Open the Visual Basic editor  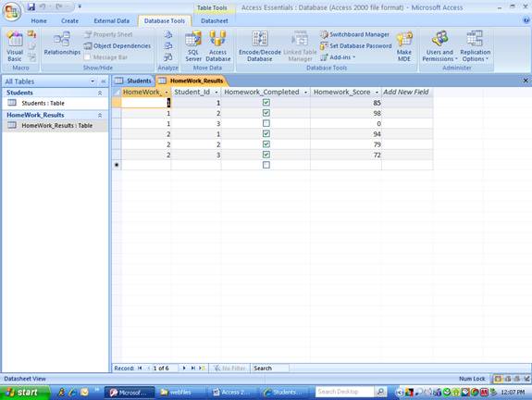[15, 46]
